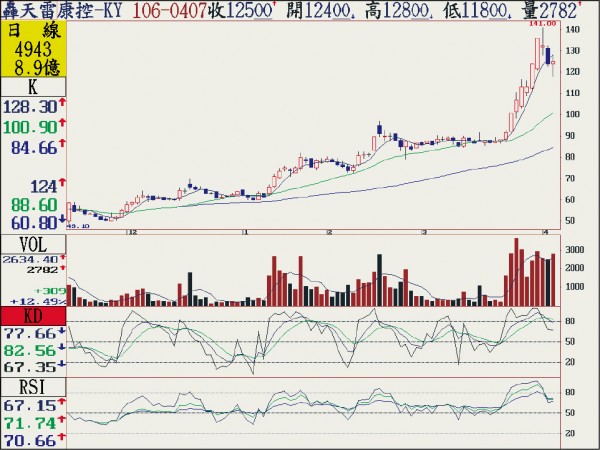Viewport: 600px width, 450px height.
Task: Click the month 1 marker on time axis
Action: coord(246,232)
